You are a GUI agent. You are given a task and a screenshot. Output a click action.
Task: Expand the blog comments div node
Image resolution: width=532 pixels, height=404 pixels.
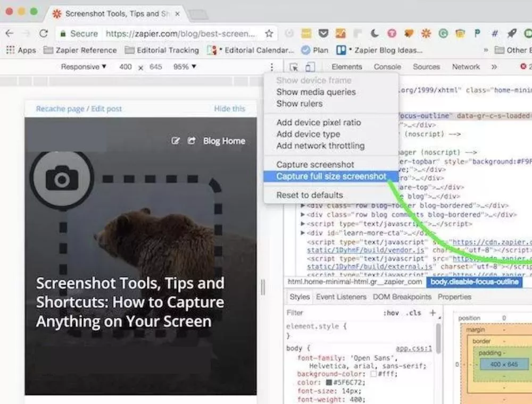pyautogui.click(x=302, y=215)
